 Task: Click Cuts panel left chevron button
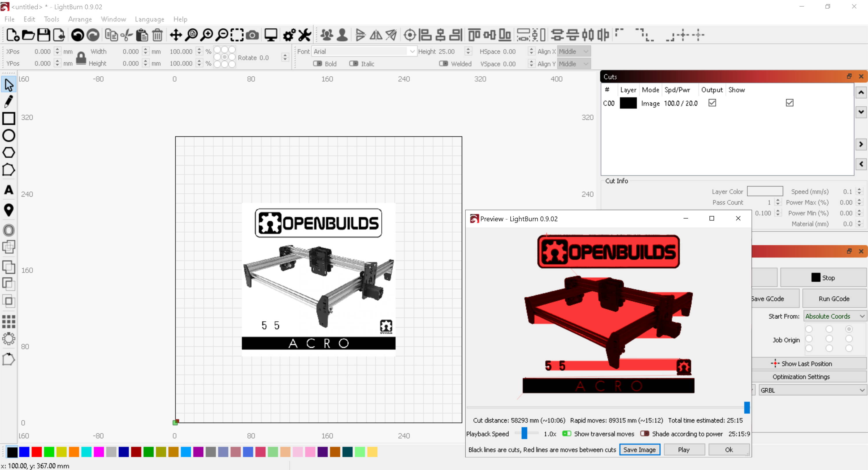[861, 164]
